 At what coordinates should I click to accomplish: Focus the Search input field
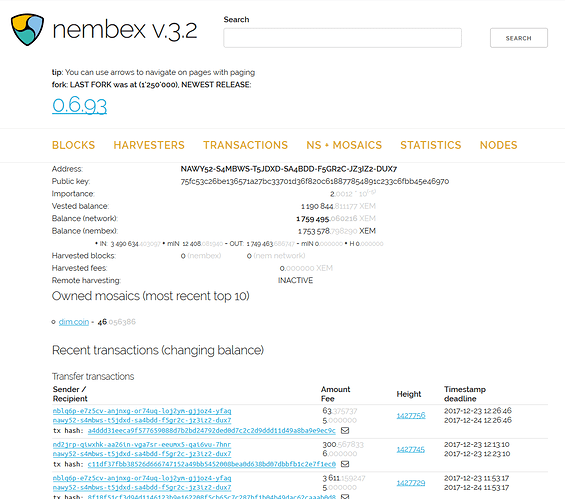click(x=342, y=38)
